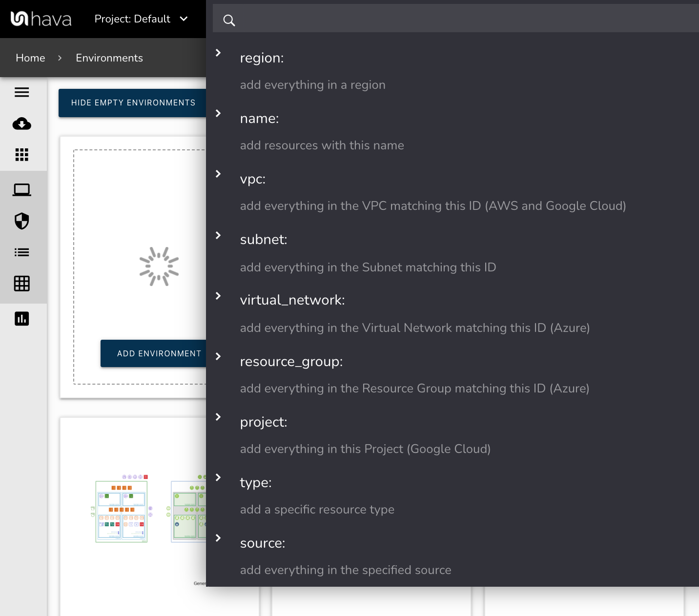Screen dimensions: 699x616
Task: Select the bar chart reports icon
Action: [21, 318]
